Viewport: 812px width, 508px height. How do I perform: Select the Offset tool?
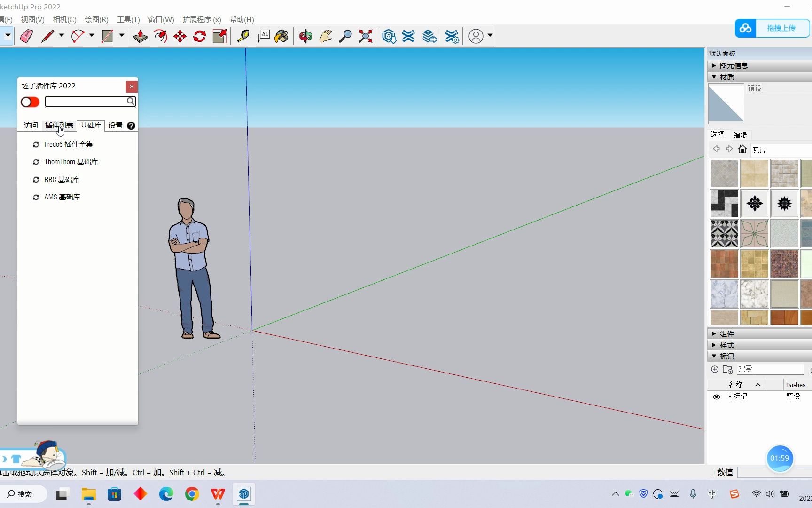tap(160, 36)
